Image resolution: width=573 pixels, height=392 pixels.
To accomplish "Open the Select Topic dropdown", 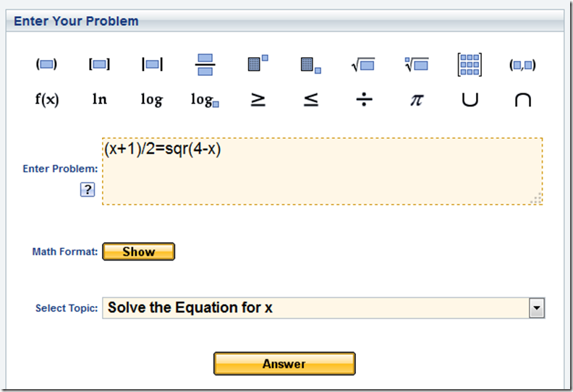I will [536, 308].
